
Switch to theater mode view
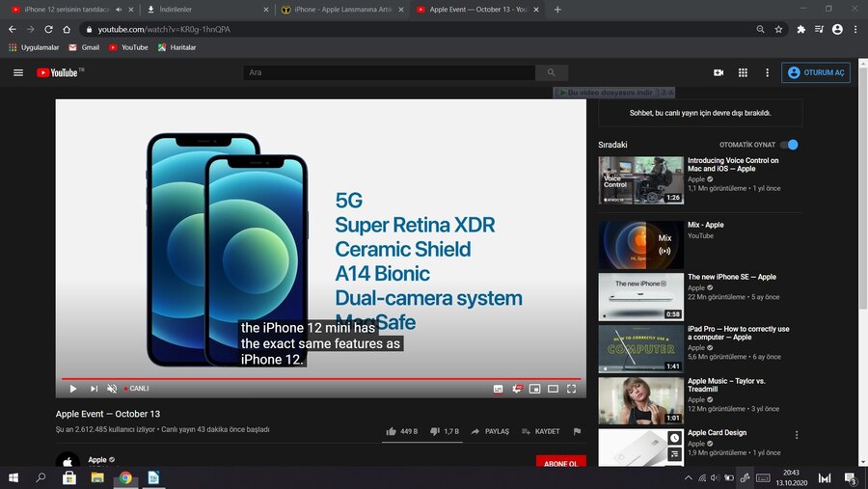tap(553, 389)
